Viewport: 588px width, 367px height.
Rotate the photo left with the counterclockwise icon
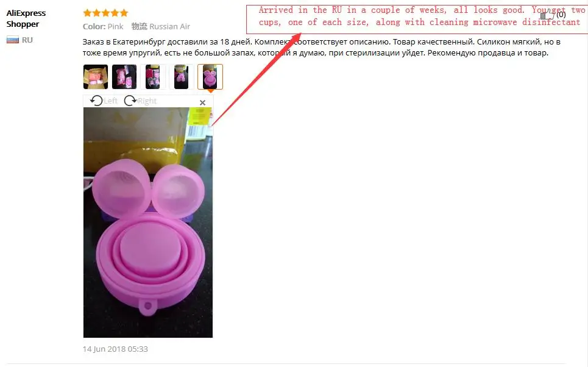pos(96,101)
